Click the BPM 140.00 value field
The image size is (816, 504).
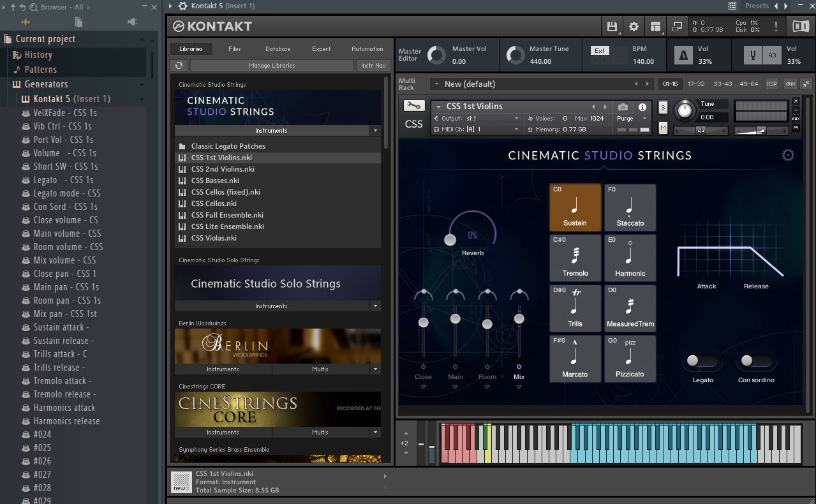[x=643, y=61]
